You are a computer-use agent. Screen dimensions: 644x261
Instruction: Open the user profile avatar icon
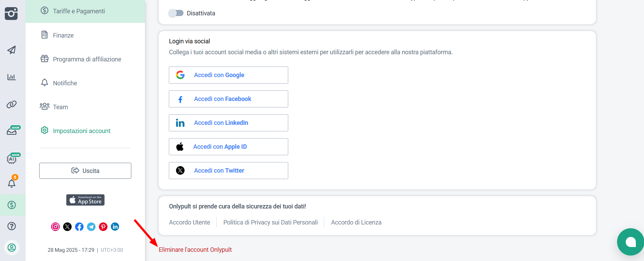(x=12, y=247)
